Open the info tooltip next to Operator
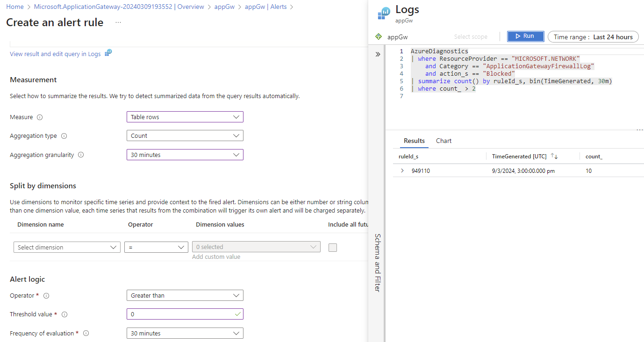The image size is (644, 342). (46, 296)
